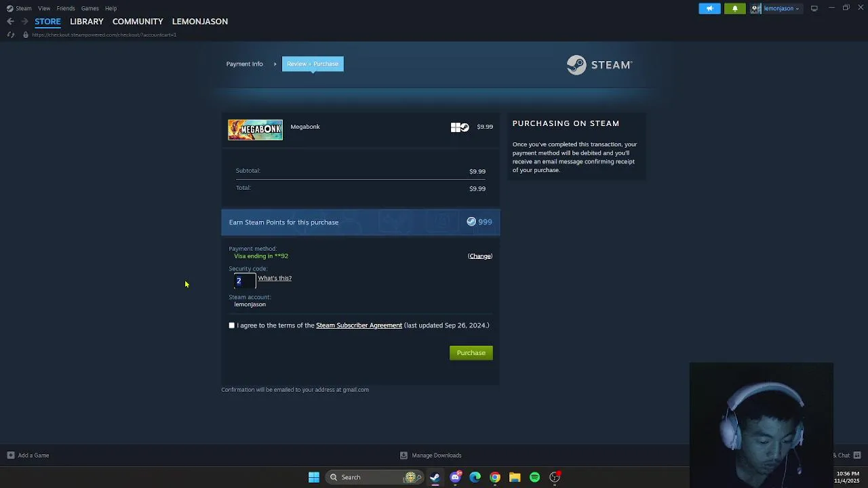
Task: Click the padlock icon beside the URL
Action: (x=26, y=35)
